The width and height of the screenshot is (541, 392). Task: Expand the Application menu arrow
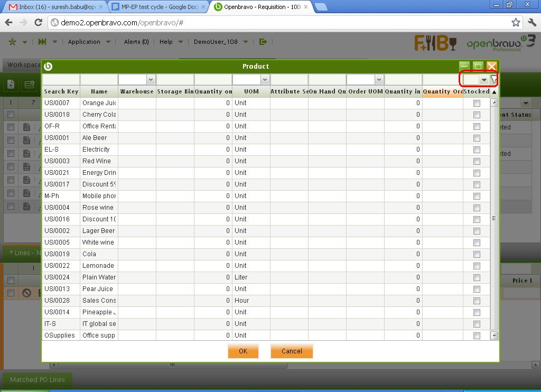[x=108, y=42]
